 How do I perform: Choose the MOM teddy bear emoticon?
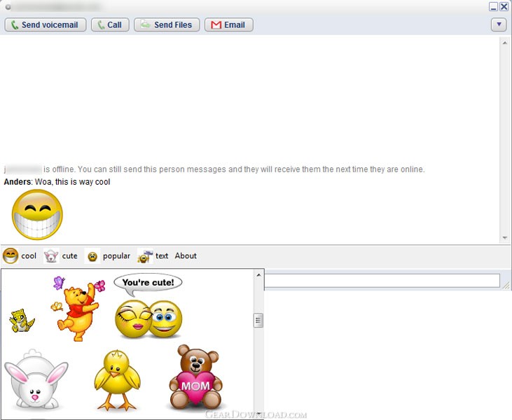(195, 378)
